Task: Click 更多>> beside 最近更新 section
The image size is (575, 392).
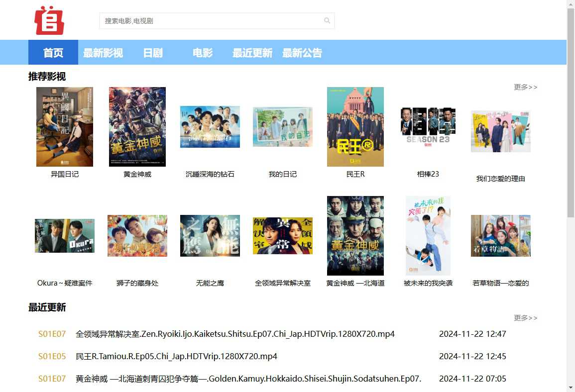Action: pos(525,318)
